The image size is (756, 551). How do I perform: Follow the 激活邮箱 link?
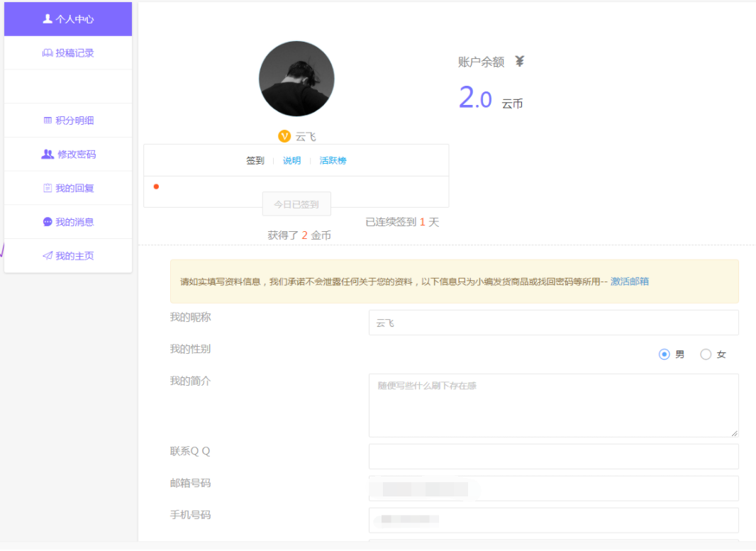point(629,282)
